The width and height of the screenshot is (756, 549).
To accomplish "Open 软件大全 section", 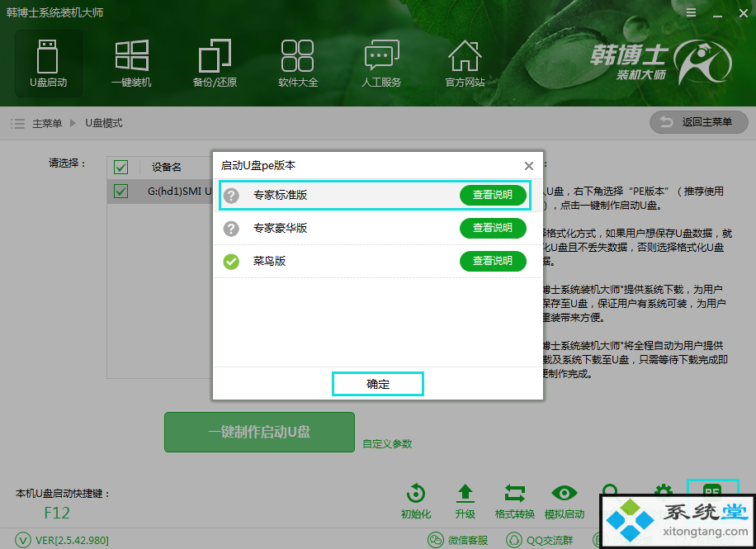I will pyautogui.click(x=298, y=64).
